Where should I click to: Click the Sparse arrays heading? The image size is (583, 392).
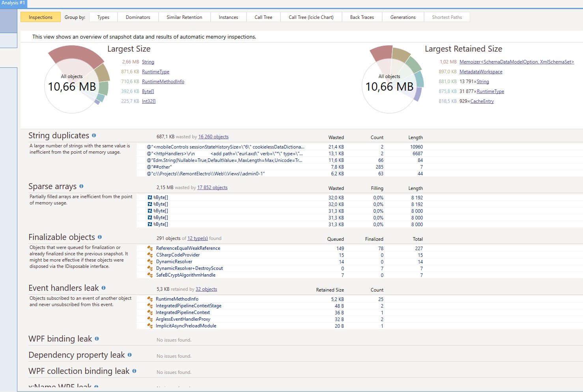[x=52, y=186]
